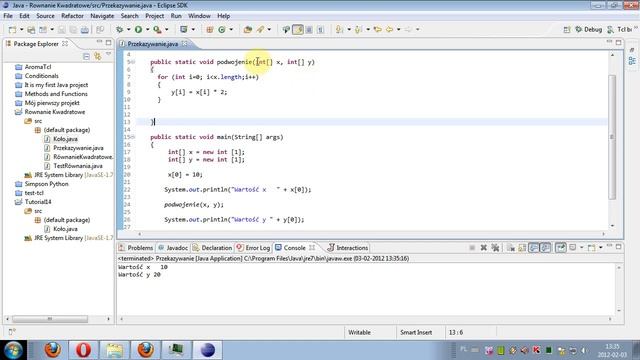Screen dimensions: 640x360
Task: Open the Project menu
Action: 155,16
